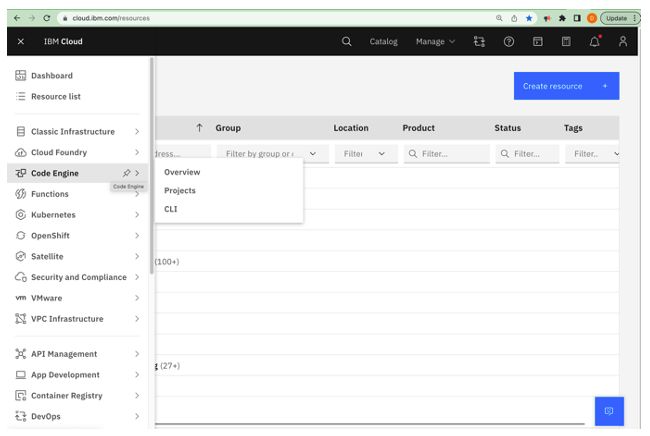Open Container Registry in sidebar
This screenshot has width=650, height=436.
(x=67, y=395)
